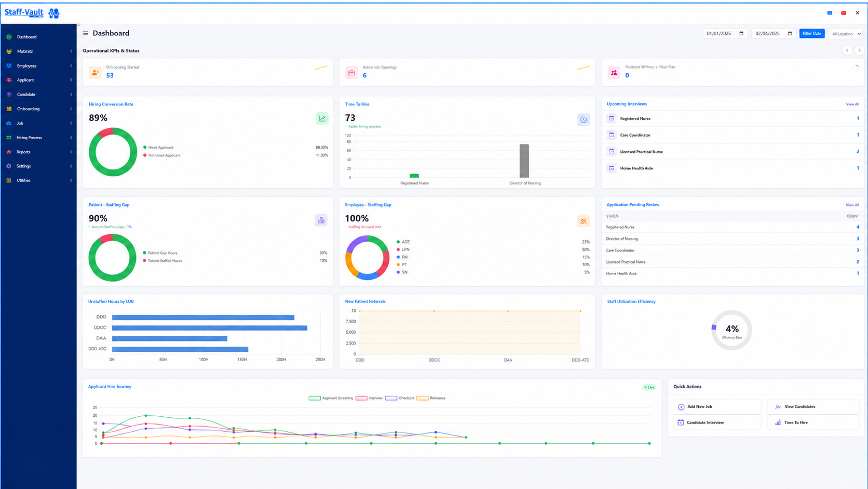Click the Mutzratz sidebar icon

(9, 51)
